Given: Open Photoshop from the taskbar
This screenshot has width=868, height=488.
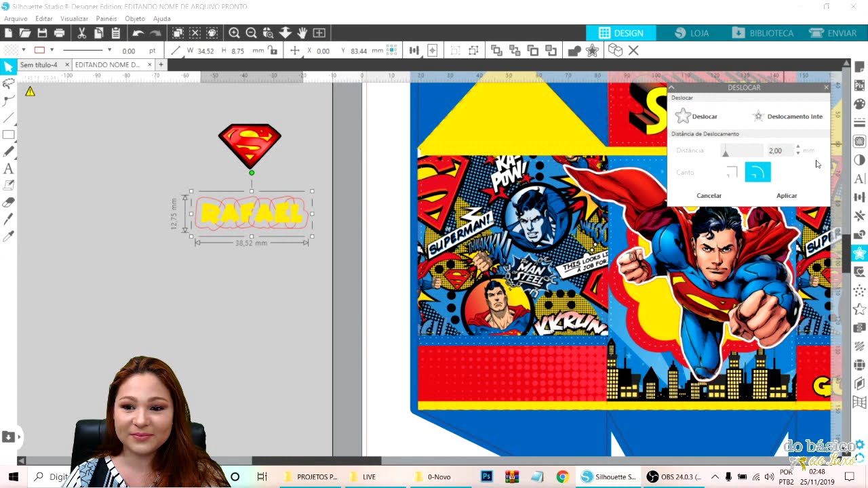Looking at the screenshot, I should click(486, 476).
